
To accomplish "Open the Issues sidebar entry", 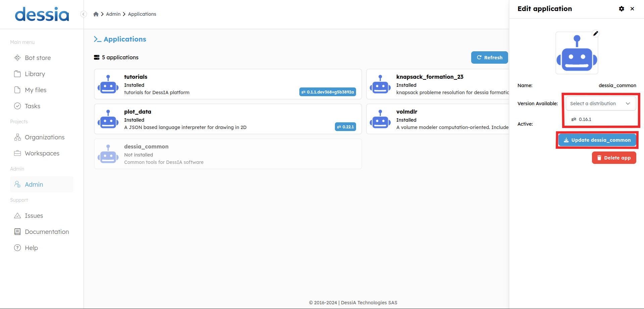I will coord(42,216).
